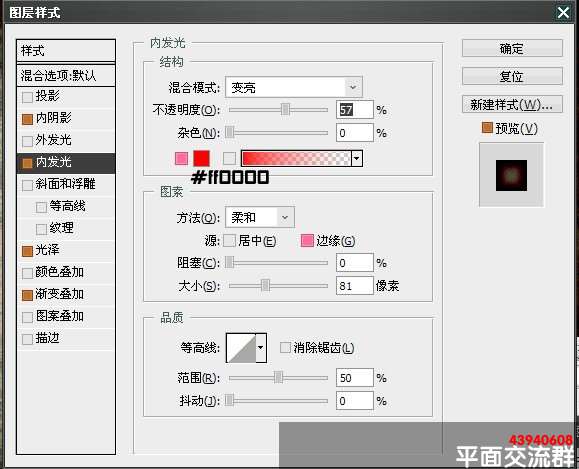Select 斜面和浮雕 in the styles list
579x469 pixels.
pos(66,184)
